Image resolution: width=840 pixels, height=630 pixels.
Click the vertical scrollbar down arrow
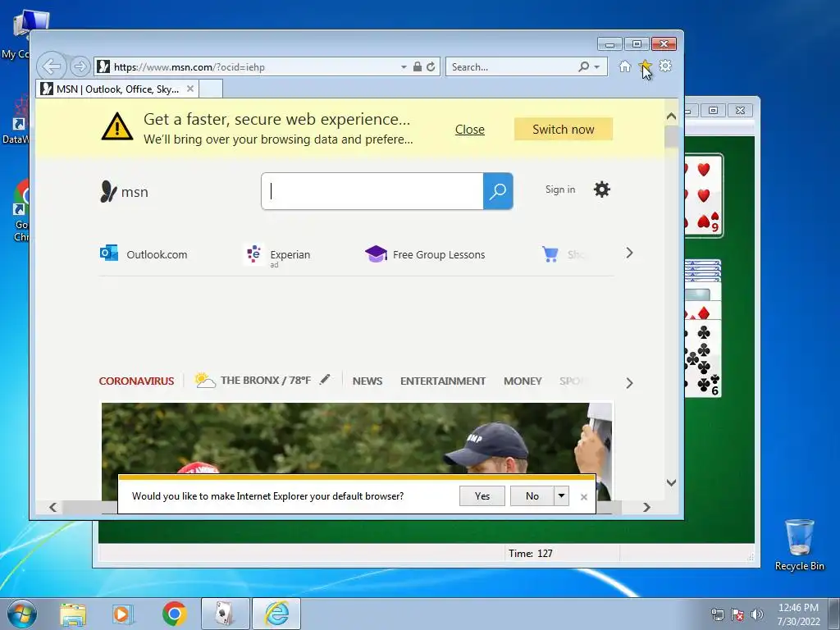coord(671,482)
